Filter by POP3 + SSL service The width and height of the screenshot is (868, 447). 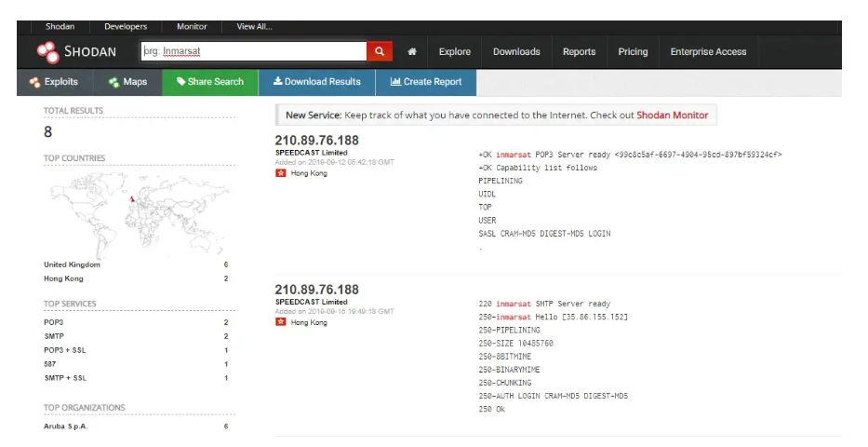65,350
